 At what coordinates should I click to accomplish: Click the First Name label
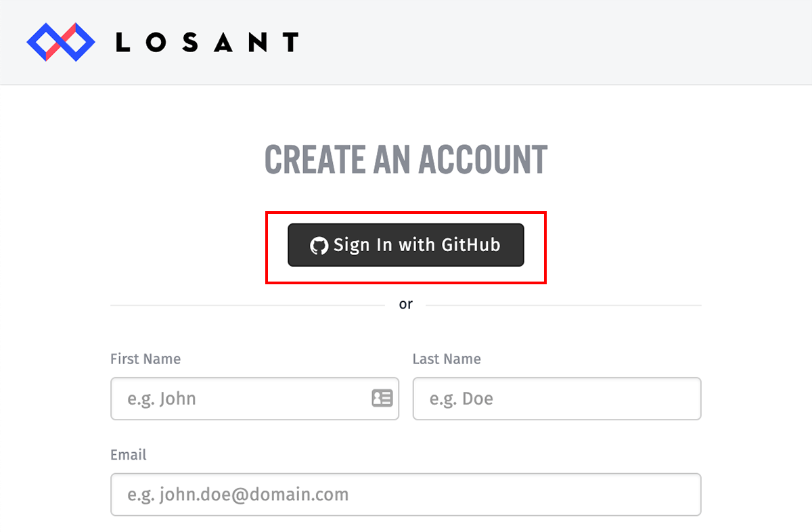pos(145,359)
